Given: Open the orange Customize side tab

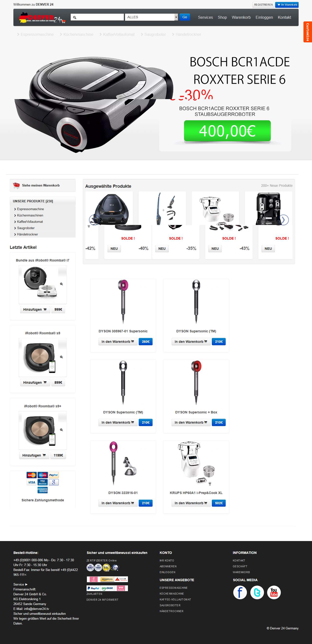Looking at the screenshot, I should (308, 32).
